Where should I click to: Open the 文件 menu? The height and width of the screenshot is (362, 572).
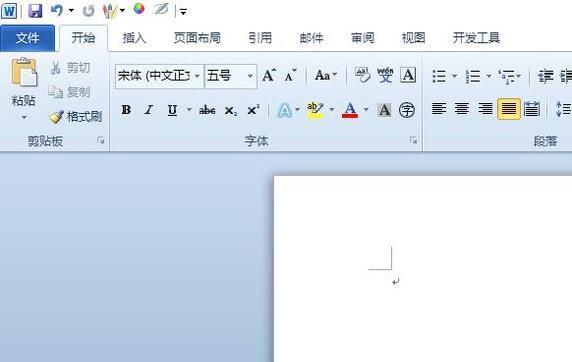(x=27, y=38)
